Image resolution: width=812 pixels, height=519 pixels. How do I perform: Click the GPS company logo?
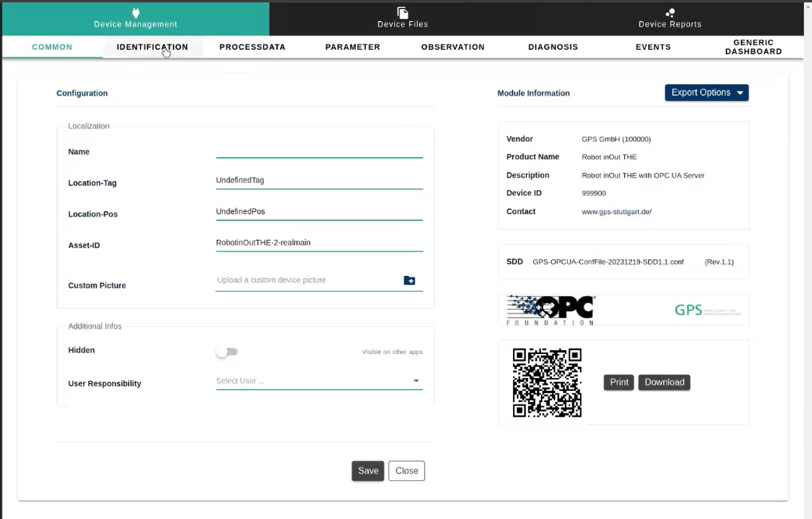(x=707, y=310)
